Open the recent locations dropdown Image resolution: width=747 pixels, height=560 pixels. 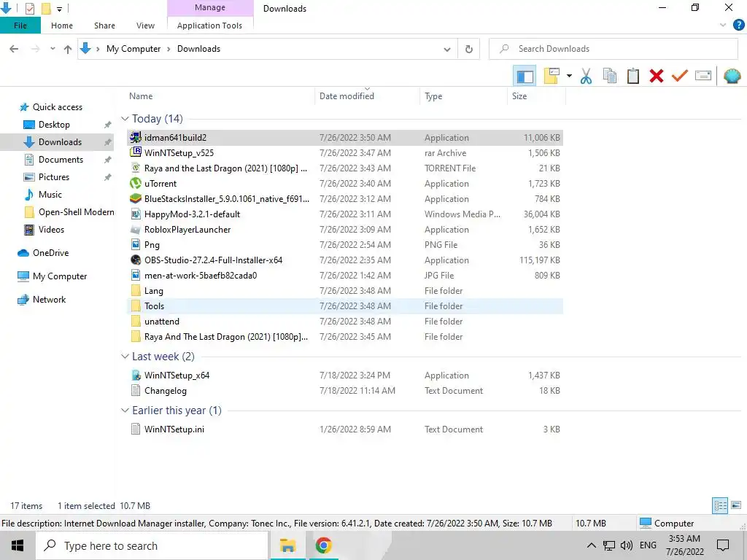coord(53,49)
